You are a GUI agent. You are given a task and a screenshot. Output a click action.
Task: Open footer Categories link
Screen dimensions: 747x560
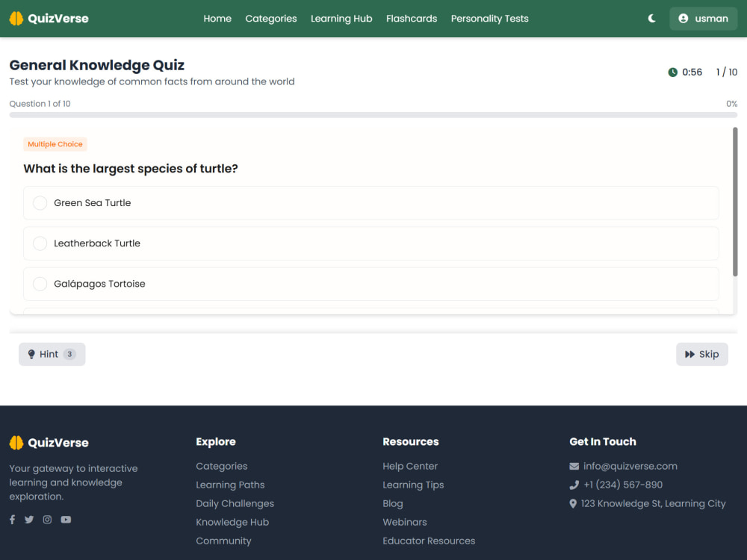[x=222, y=466]
